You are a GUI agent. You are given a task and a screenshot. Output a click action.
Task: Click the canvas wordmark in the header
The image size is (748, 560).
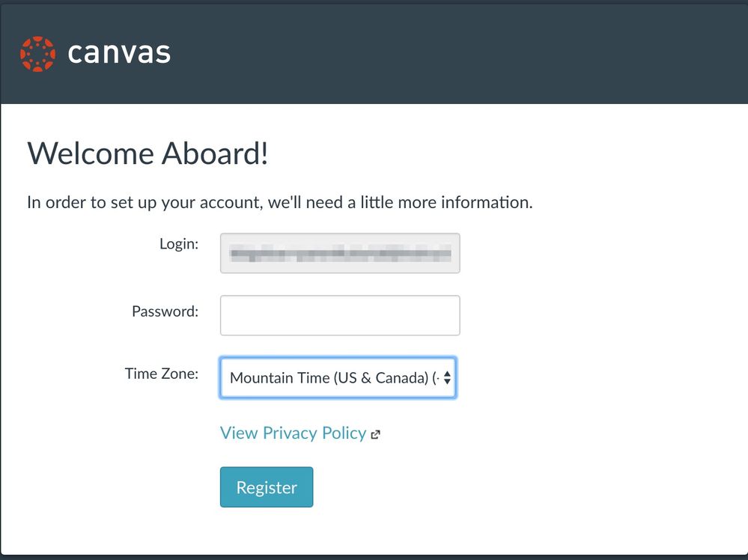pyautogui.click(x=118, y=53)
